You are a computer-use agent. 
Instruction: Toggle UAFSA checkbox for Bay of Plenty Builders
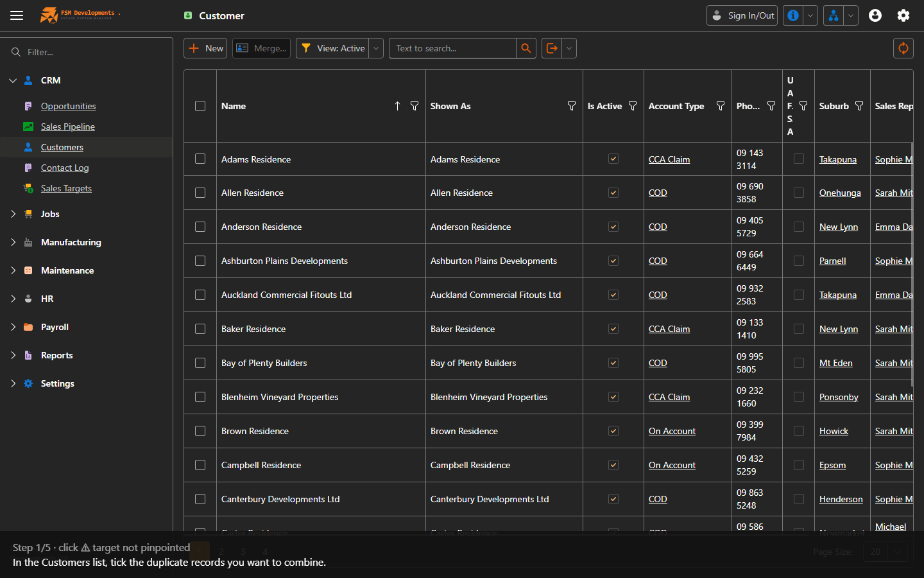[x=799, y=363]
